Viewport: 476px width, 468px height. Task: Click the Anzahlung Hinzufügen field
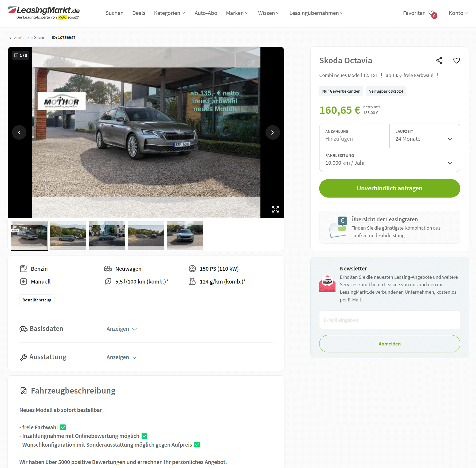point(354,136)
